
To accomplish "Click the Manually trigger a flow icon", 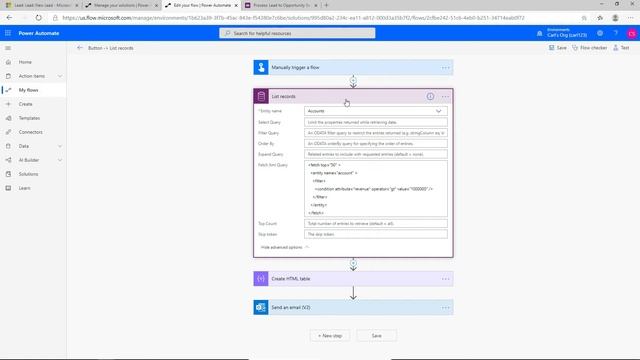I will coord(261,67).
